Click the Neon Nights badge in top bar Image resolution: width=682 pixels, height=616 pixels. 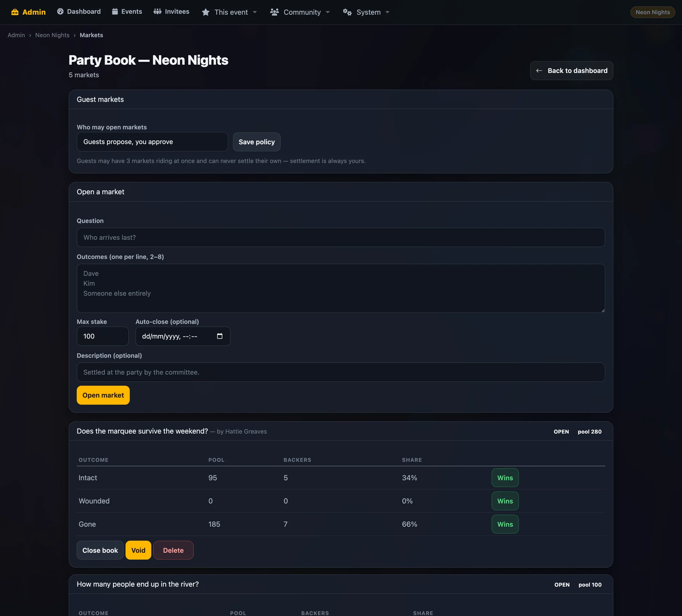click(653, 12)
